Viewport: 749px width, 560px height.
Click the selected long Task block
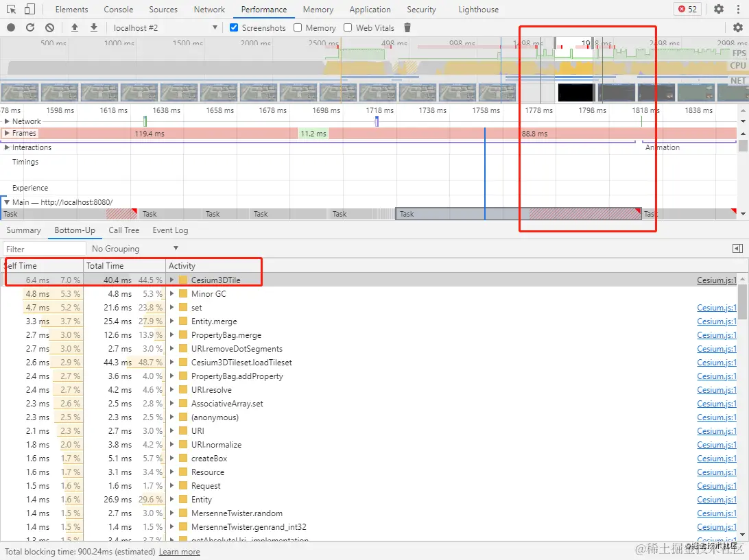point(519,214)
